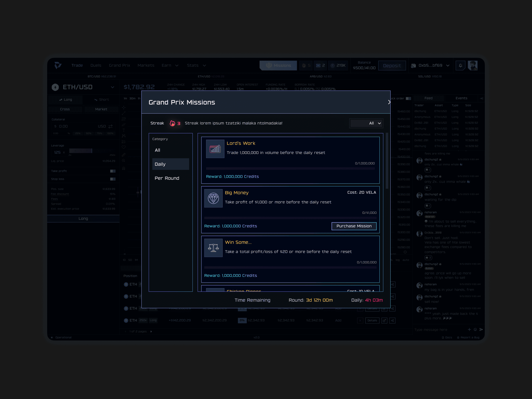Close the last ETH position with X
Screen dimensions: 532x399
(x=360, y=320)
